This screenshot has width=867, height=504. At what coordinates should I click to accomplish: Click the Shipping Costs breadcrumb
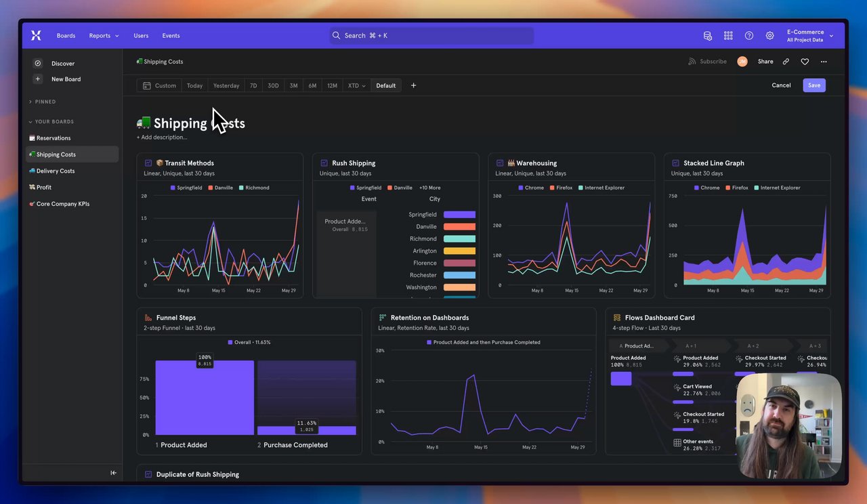[160, 61]
